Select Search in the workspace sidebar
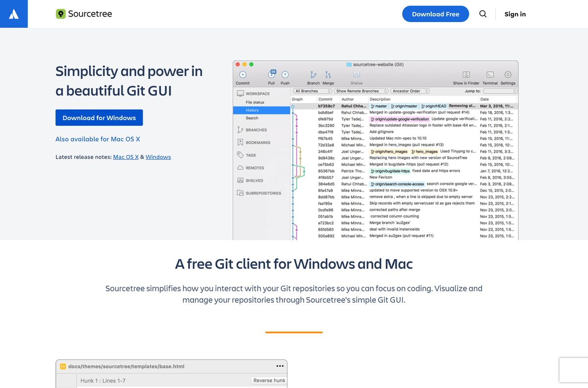 tap(252, 118)
